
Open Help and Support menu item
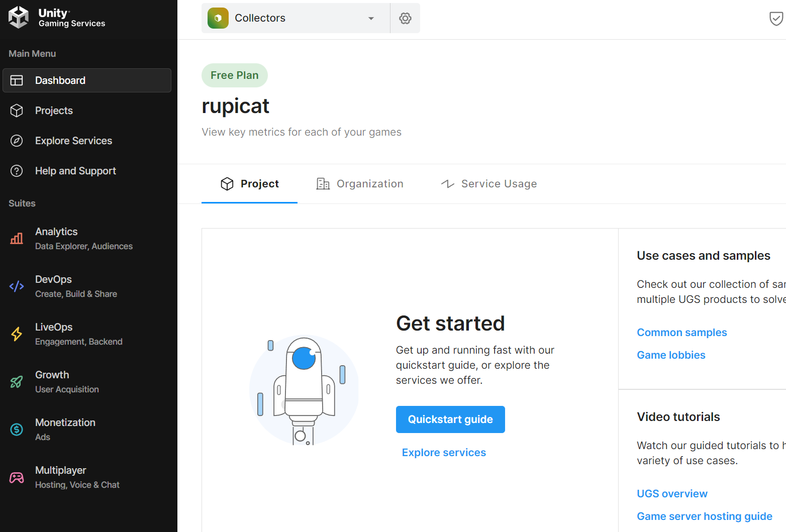coord(87,171)
